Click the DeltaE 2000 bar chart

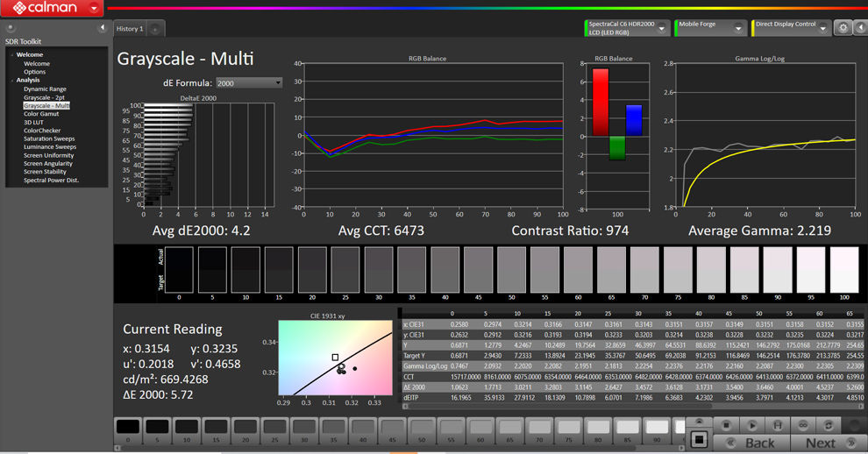click(x=208, y=155)
